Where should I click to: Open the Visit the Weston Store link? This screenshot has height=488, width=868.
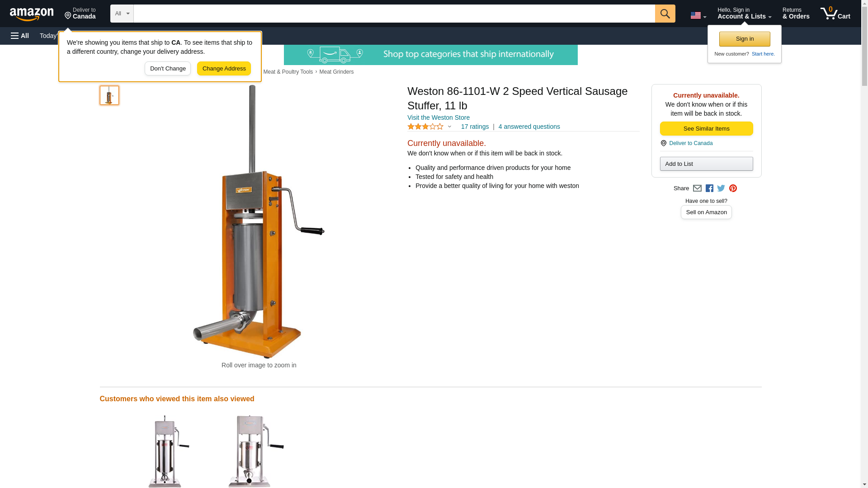(438, 117)
